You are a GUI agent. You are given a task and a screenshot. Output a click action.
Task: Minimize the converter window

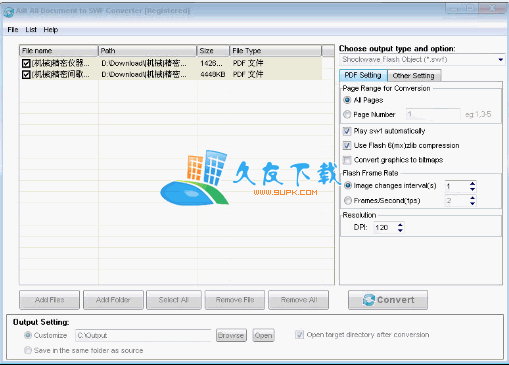click(x=454, y=8)
